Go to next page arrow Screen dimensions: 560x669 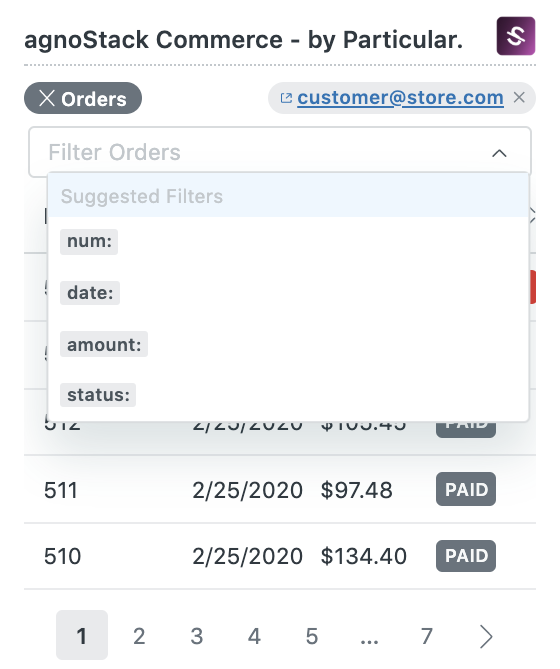point(486,637)
